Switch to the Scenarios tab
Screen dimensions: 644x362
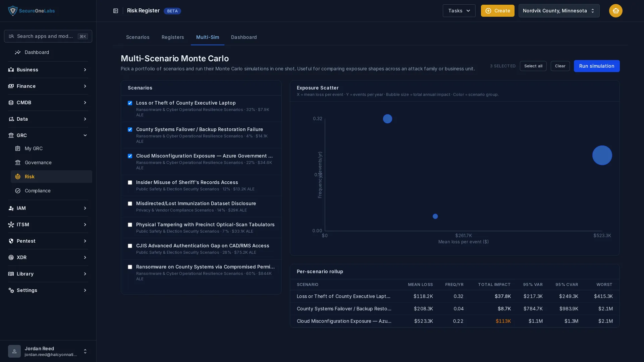click(138, 37)
